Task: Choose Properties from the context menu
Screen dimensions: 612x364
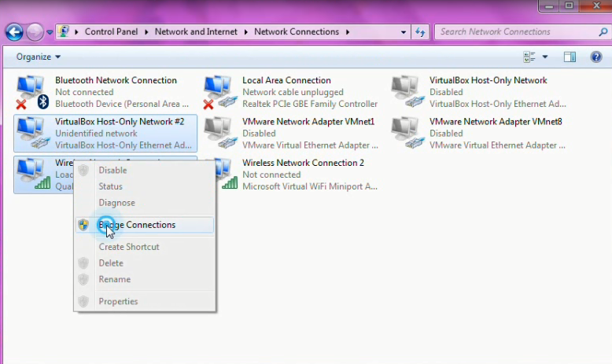Action: click(x=145, y=301)
